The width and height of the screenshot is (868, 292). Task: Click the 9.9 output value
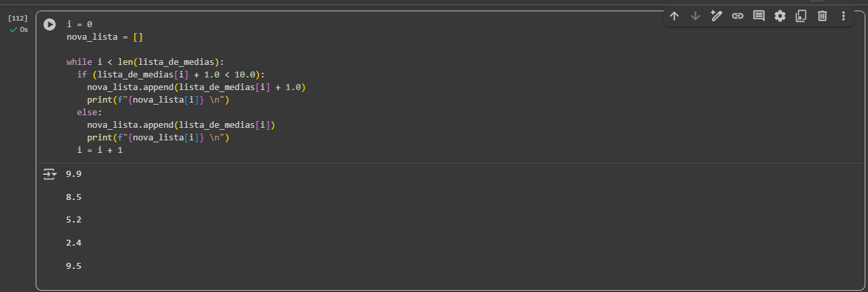point(73,174)
